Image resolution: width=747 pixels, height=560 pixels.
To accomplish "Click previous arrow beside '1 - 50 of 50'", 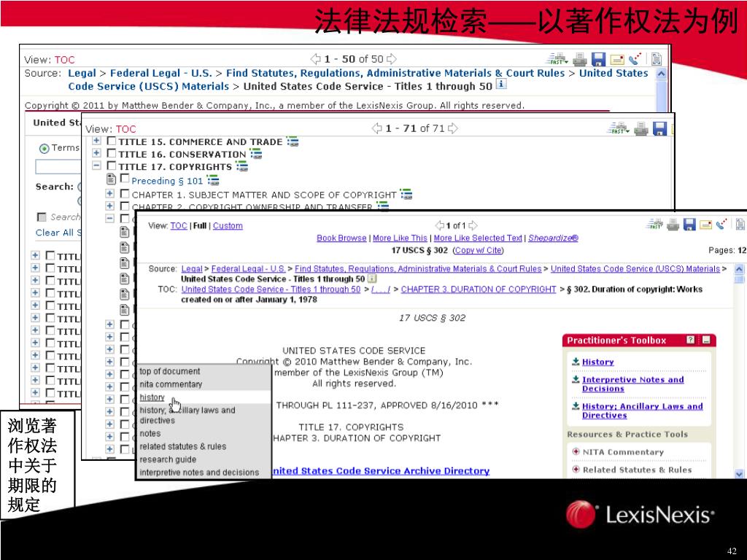I will coord(315,59).
